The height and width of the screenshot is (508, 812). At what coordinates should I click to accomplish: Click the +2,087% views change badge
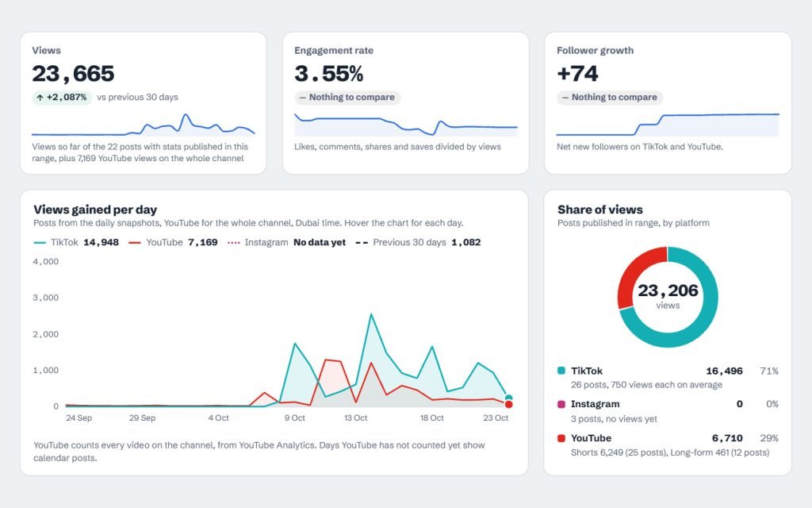62,97
